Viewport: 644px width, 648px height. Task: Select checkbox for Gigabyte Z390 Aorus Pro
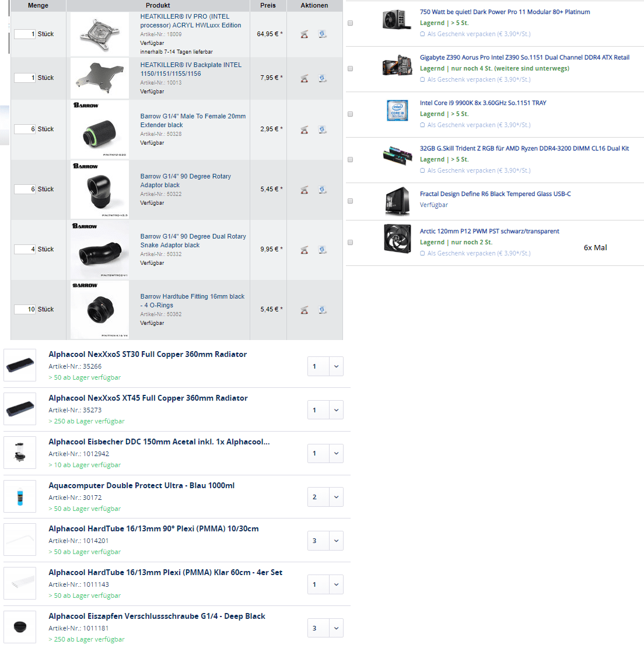[350, 69]
